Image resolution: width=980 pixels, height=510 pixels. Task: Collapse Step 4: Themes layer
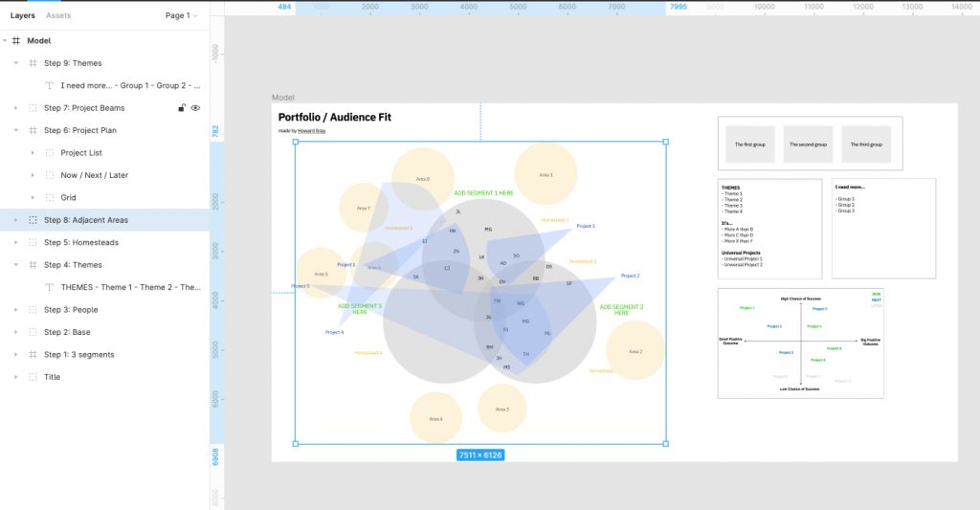(16, 265)
